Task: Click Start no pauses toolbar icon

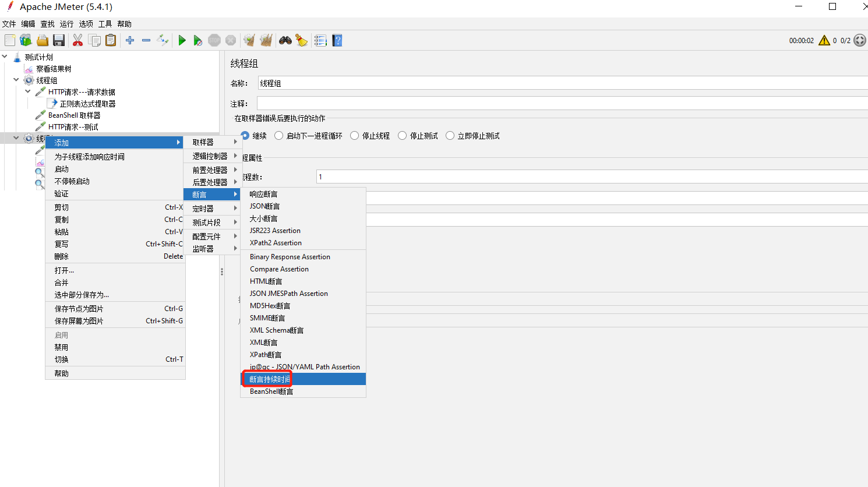Action: (x=198, y=40)
